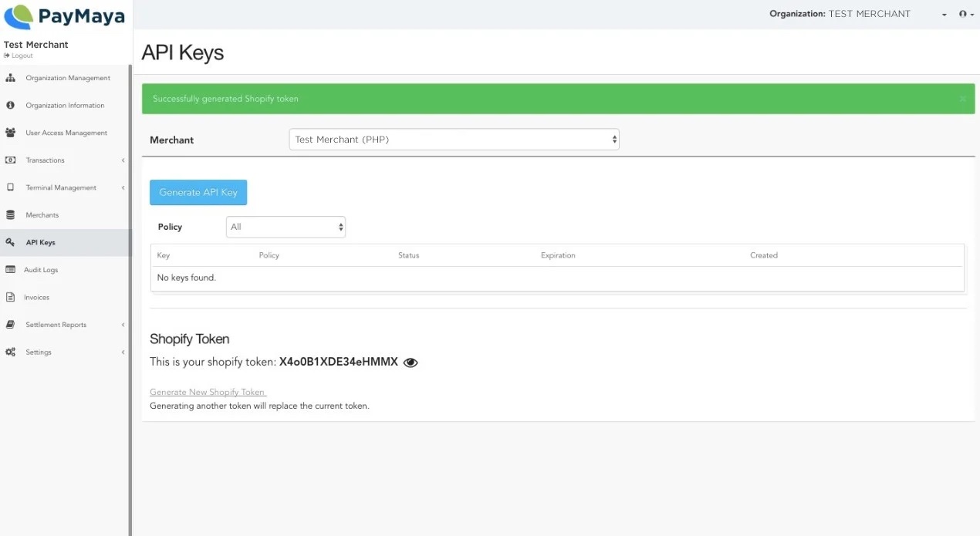The width and height of the screenshot is (980, 536).
Task: Click the 'No keys found.' row
Action: coord(557,278)
